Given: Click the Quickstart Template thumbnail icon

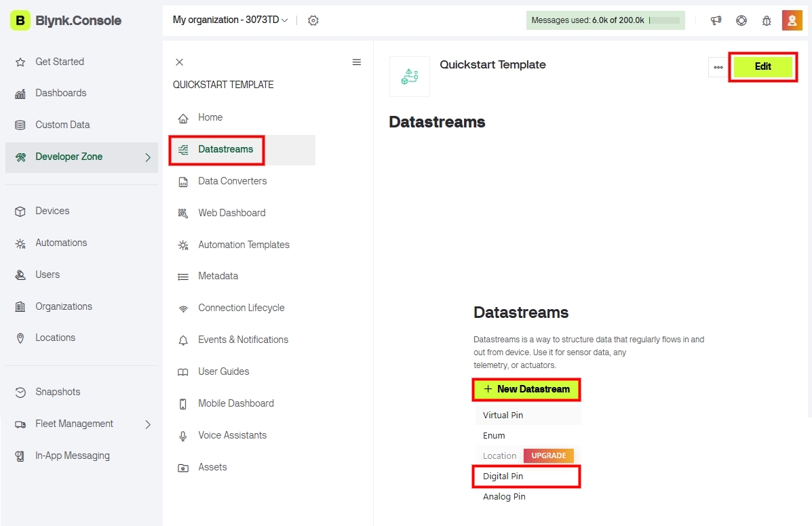Looking at the screenshot, I should click(x=409, y=76).
